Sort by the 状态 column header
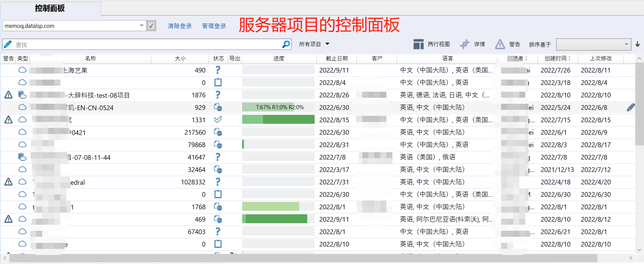 [x=218, y=58]
